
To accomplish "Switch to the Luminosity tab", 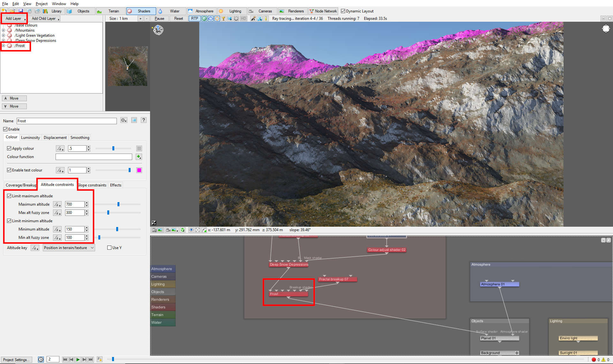I will pyautogui.click(x=30, y=138).
